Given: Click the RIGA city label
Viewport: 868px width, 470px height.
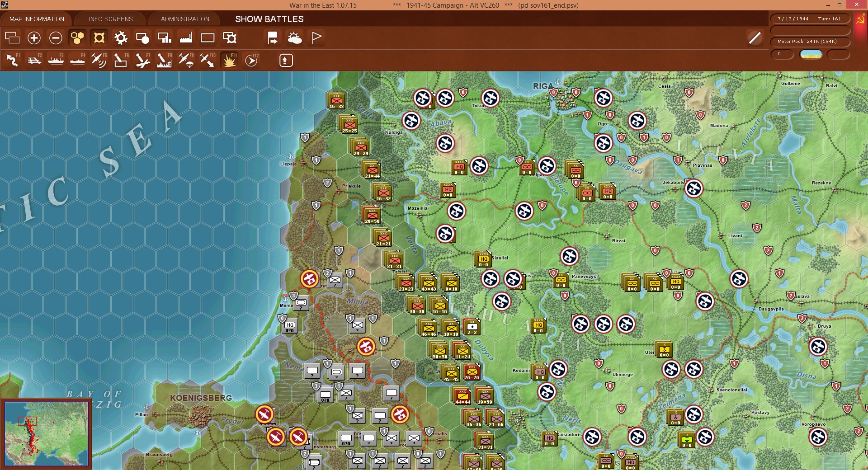Looking at the screenshot, I should (x=543, y=86).
